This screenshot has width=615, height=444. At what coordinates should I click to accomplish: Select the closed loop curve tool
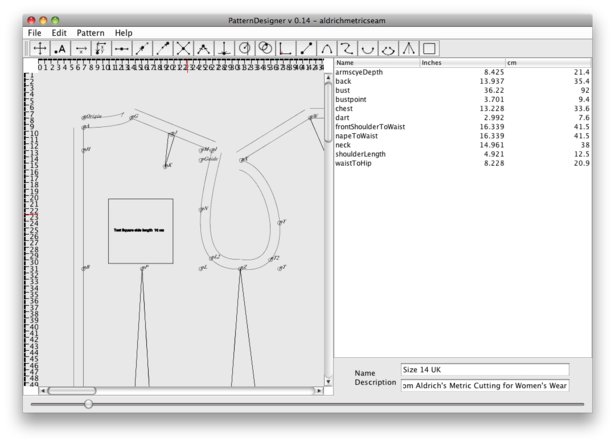388,49
